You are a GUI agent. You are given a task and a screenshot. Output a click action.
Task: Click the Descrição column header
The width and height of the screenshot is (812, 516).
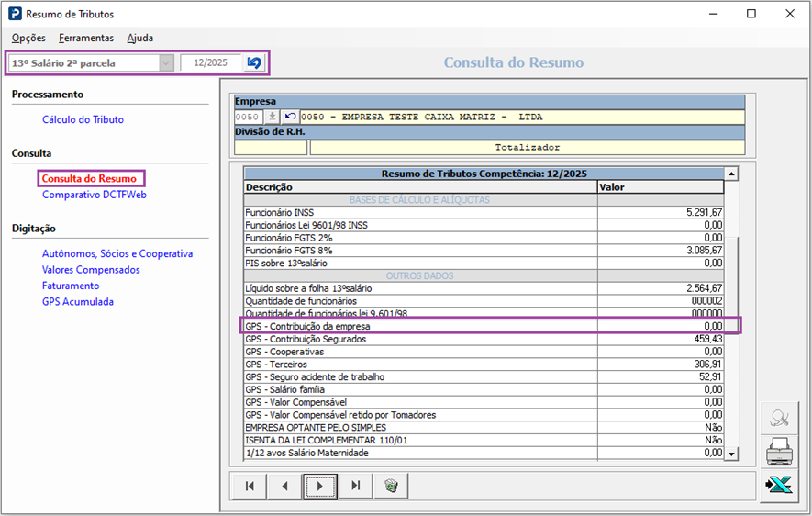tap(420, 187)
